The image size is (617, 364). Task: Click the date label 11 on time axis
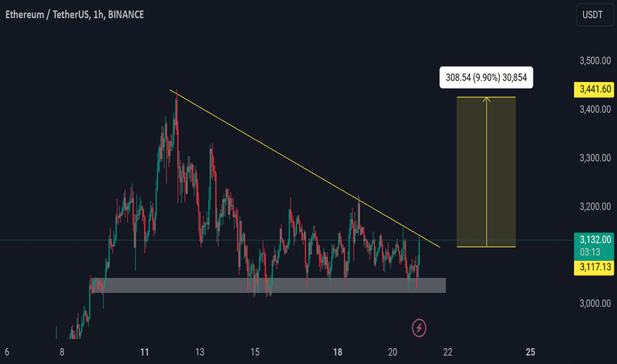pyautogui.click(x=144, y=352)
